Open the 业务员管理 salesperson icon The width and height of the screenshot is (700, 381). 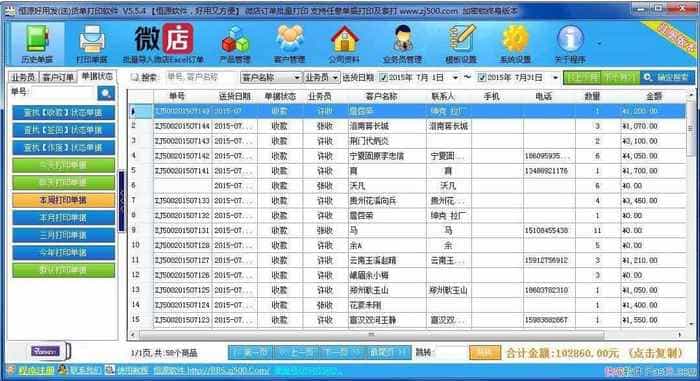tap(402, 44)
